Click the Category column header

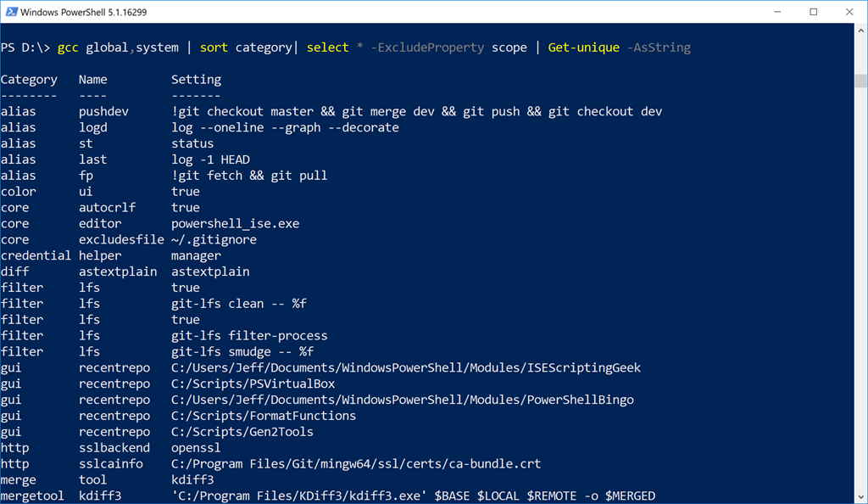(29, 80)
